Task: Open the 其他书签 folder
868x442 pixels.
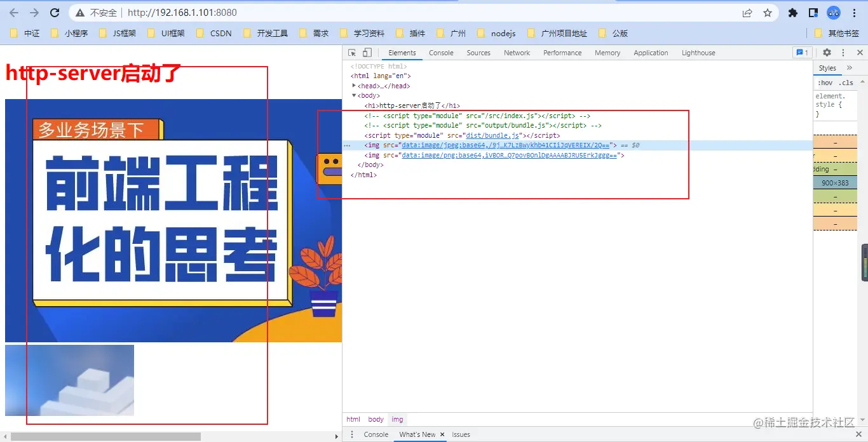Action: (837, 33)
